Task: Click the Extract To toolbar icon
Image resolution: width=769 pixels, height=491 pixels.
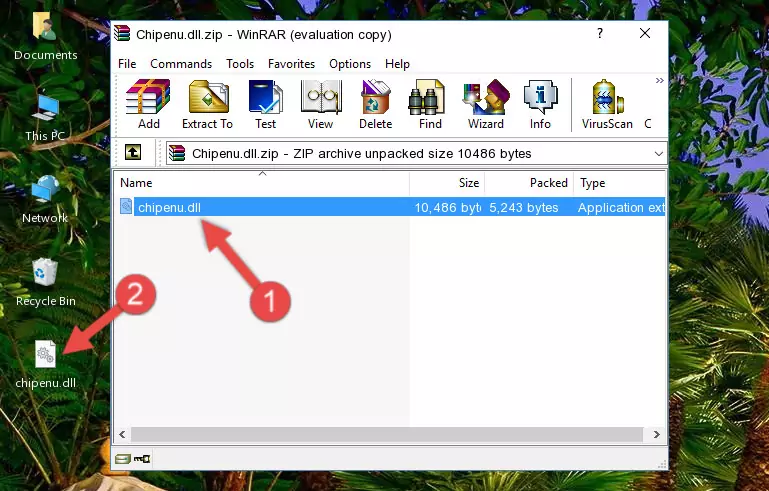Action: (x=207, y=104)
